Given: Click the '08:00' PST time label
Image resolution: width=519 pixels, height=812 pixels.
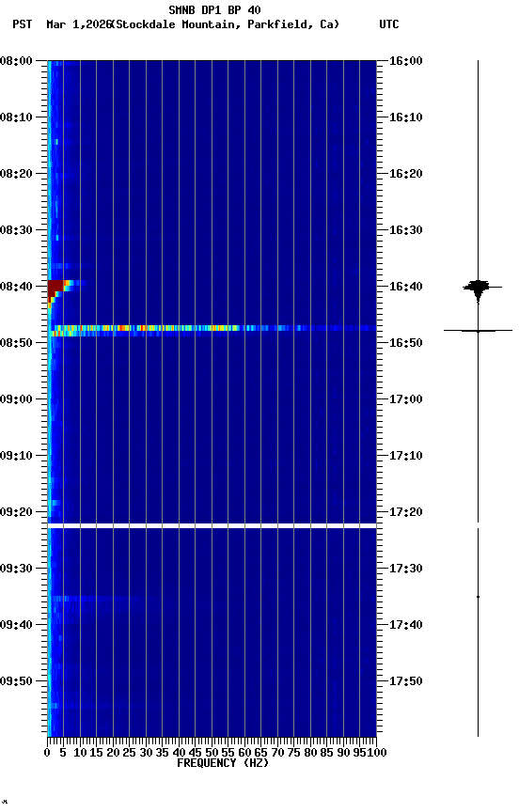Looking at the screenshot, I should coord(16,61).
